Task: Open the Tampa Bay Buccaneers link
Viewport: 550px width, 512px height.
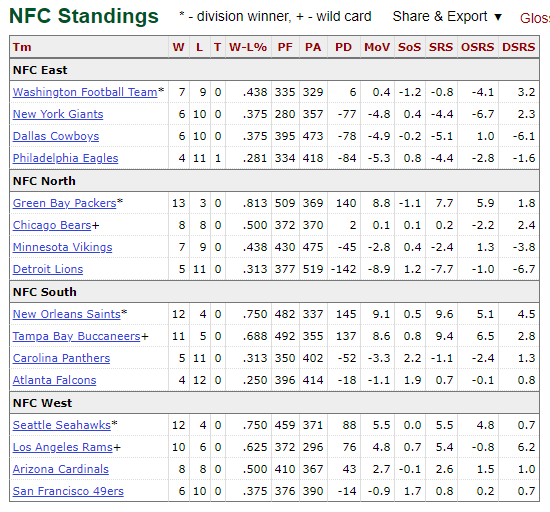Action: coord(76,336)
